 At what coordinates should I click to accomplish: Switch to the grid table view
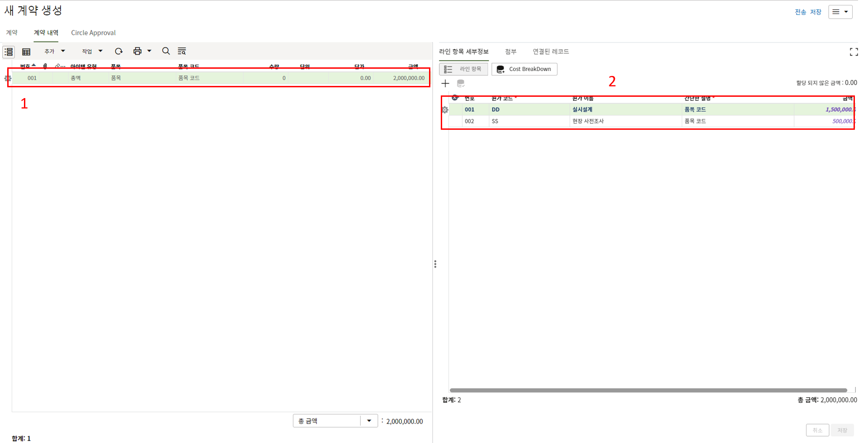(26, 52)
